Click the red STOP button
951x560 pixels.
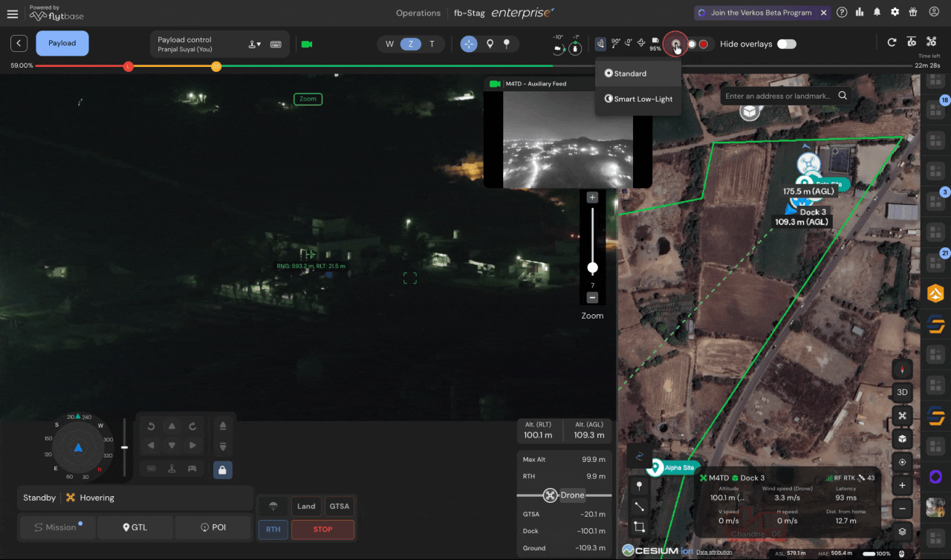pyautogui.click(x=322, y=530)
